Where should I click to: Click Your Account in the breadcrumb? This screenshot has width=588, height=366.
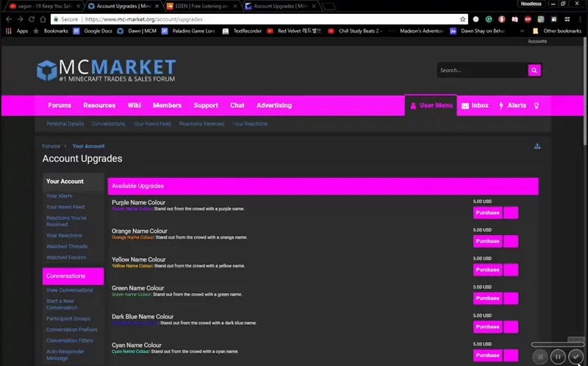click(x=88, y=146)
